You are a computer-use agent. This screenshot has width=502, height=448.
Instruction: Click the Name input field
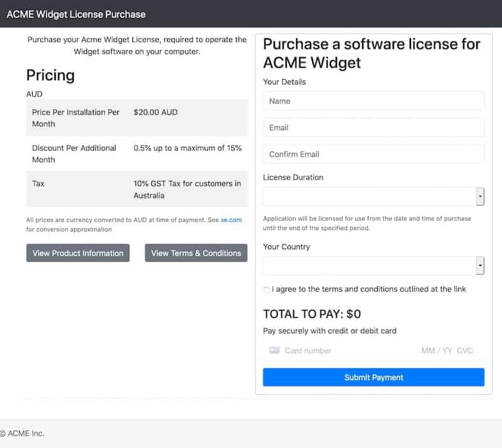[373, 101]
